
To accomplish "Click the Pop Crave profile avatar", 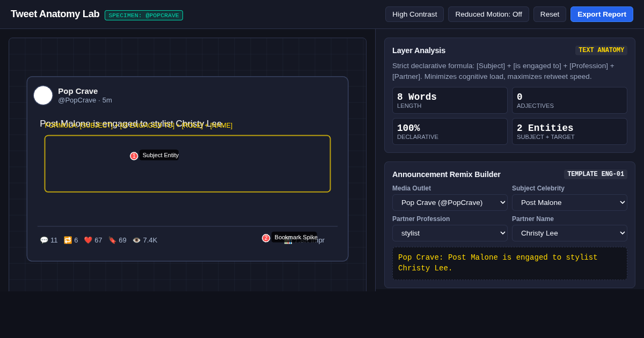I will click(43, 95).
